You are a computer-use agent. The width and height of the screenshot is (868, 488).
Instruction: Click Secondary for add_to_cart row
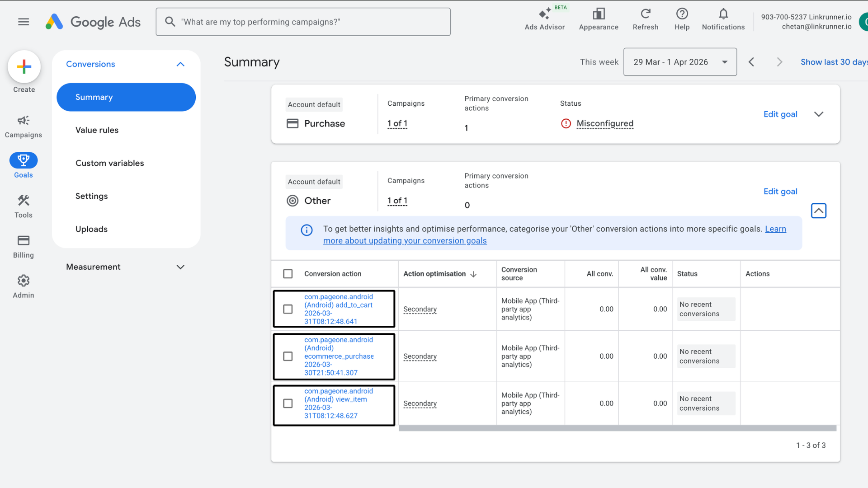pyautogui.click(x=420, y=309)
